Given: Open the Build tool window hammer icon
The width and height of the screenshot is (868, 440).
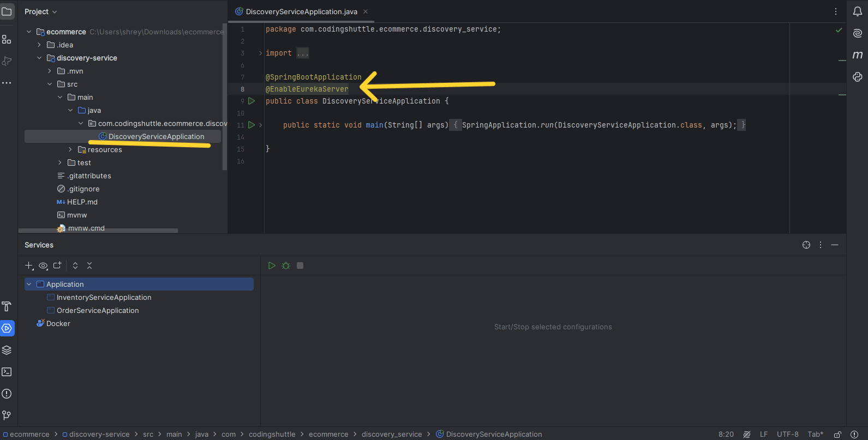Looking at the screenshot, I should coord(7,306).
